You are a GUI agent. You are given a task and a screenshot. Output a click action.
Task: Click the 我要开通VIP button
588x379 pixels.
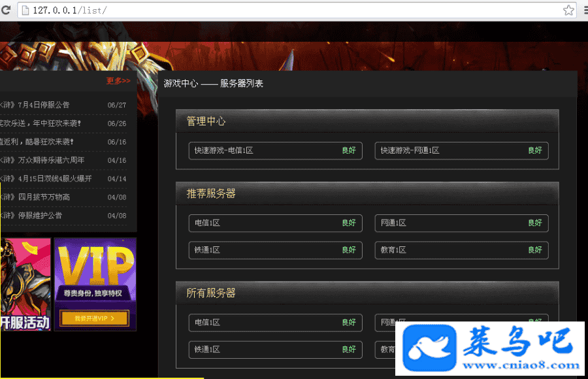[95, 318]
